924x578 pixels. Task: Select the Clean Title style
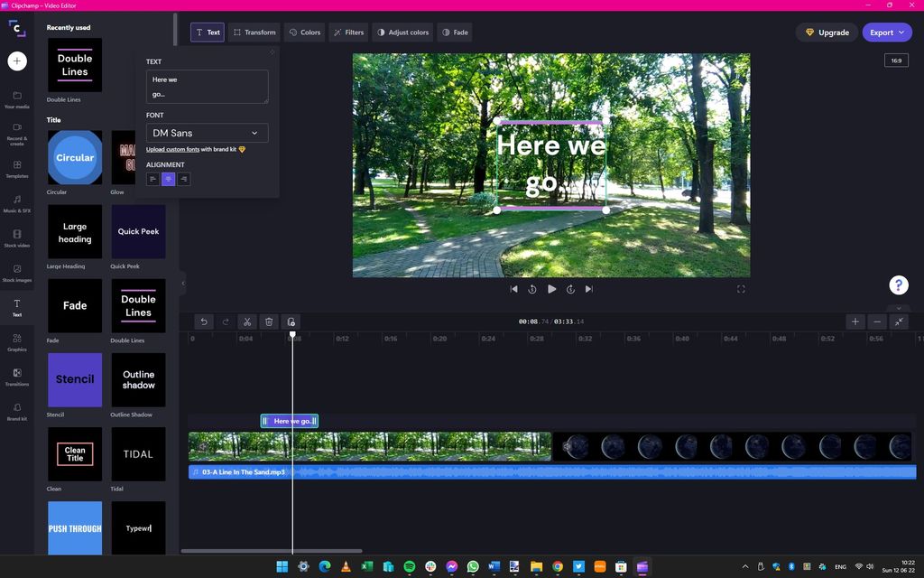point(75,454)
